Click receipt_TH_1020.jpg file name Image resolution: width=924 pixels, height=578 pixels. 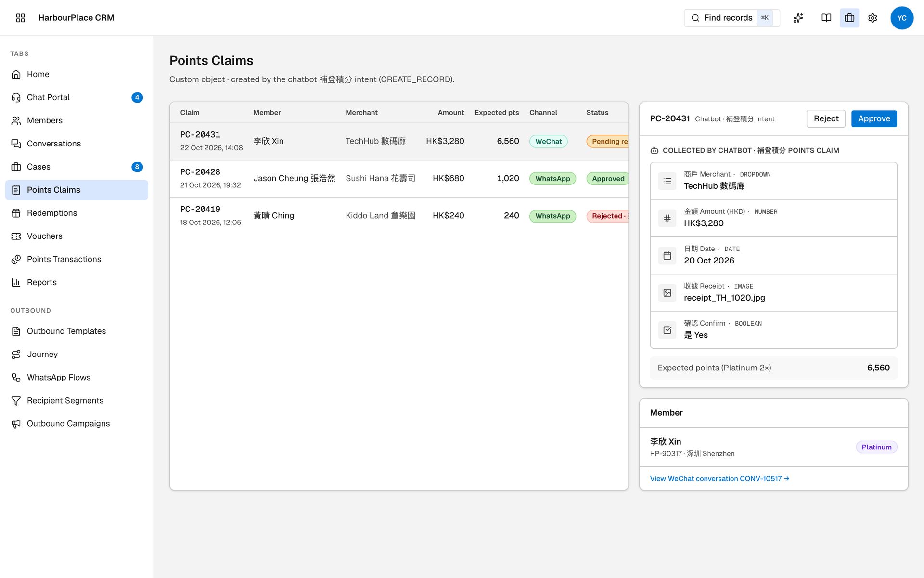[x=724, y=298]
